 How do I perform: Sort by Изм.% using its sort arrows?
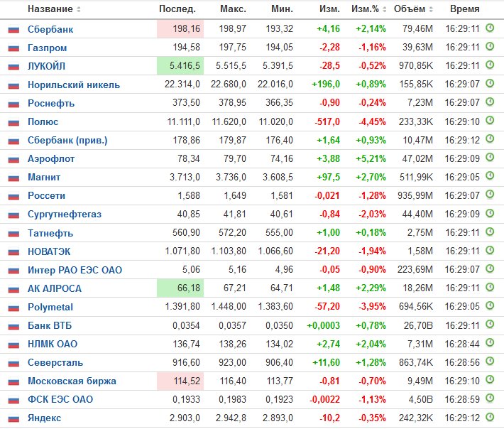tap(384, 9)
